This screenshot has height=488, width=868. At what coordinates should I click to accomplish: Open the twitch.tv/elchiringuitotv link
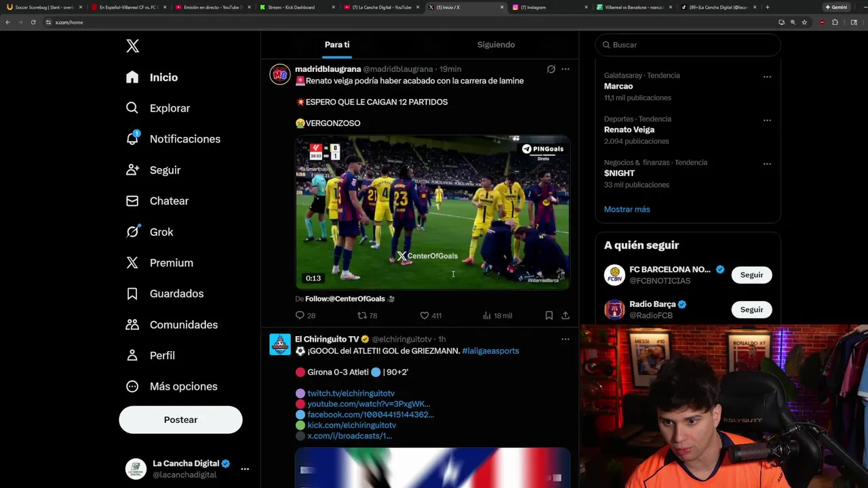(351, 393)
